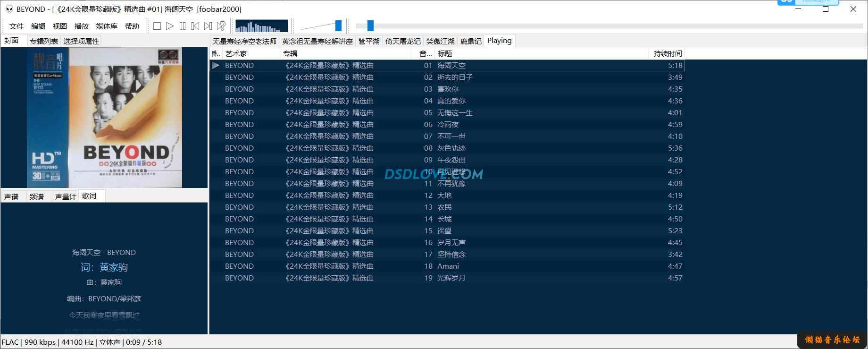This screenshot has height=349, width=868.
Task: Open the 倚天屠龙记 playlist tab
Action: click(x=403, y=41)
